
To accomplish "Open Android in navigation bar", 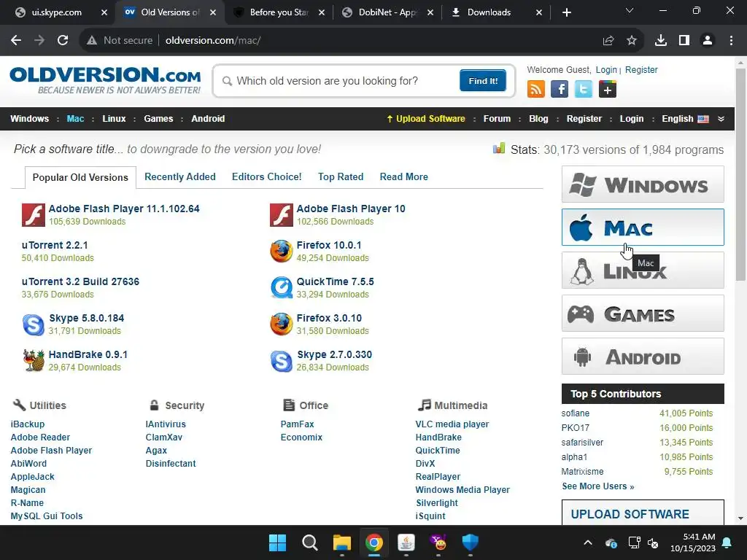I will pyautogui.click(x=208, y=119).
